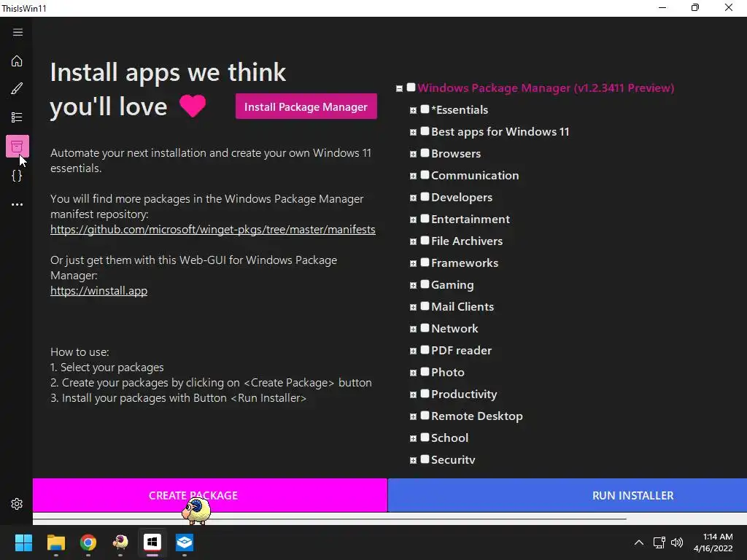Click the horizontal scrollbar at the bottom
The width and height of the screenshot is (747, 560).
pos(330,518)
